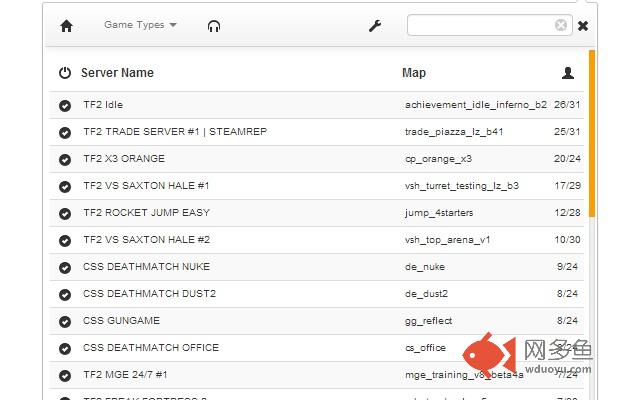The height and width of the screenshot is (400, 640).
Task: Clear the search field with the round x
Action: click(x=561, y=25)
